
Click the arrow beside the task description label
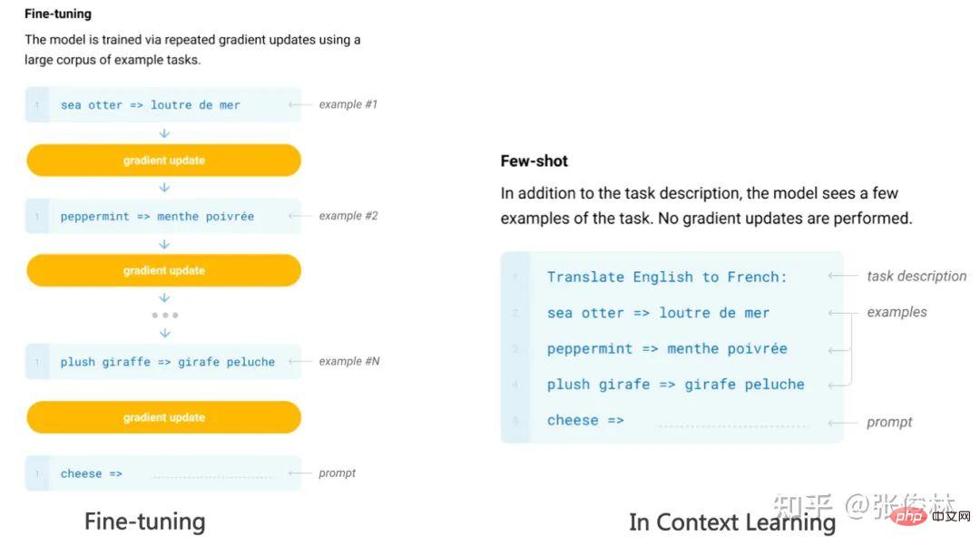pyautogui.click(x=843, y=277)
